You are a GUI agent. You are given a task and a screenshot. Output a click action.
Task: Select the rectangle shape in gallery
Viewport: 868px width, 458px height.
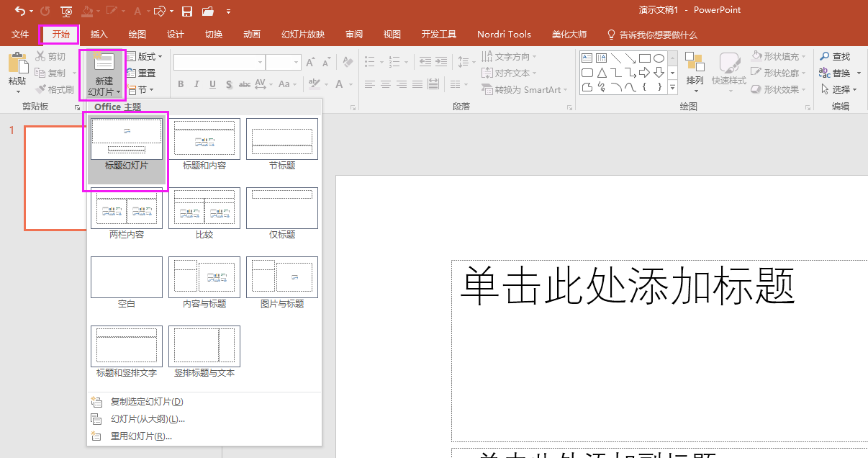click(x=645, y=58)
